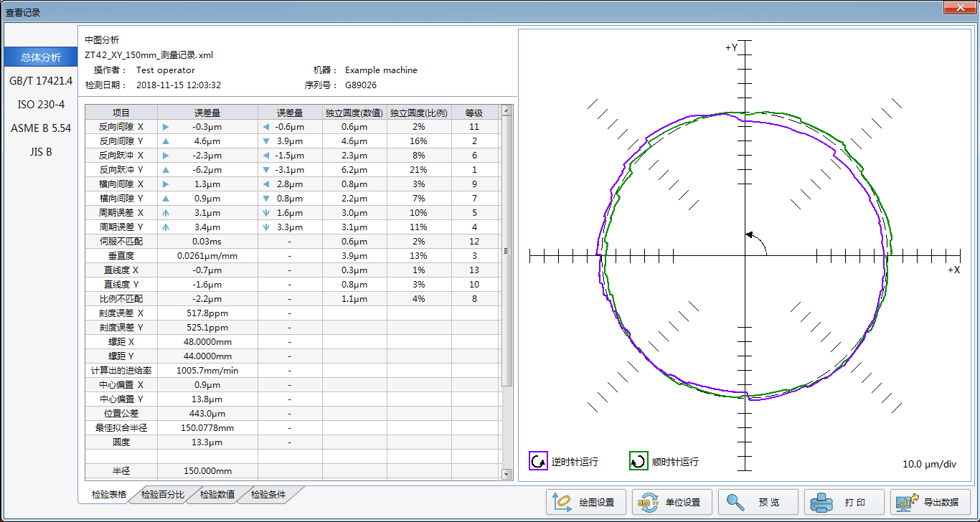Viewport: 980px width, 522px height.
Task: Select the JIS B analysis
Action: tap(41, 152)
